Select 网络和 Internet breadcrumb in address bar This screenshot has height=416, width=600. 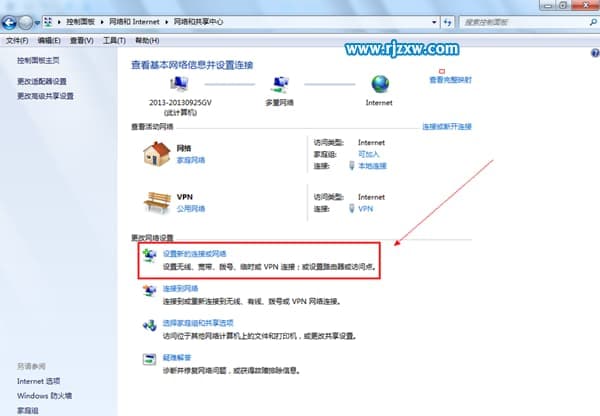134,22
